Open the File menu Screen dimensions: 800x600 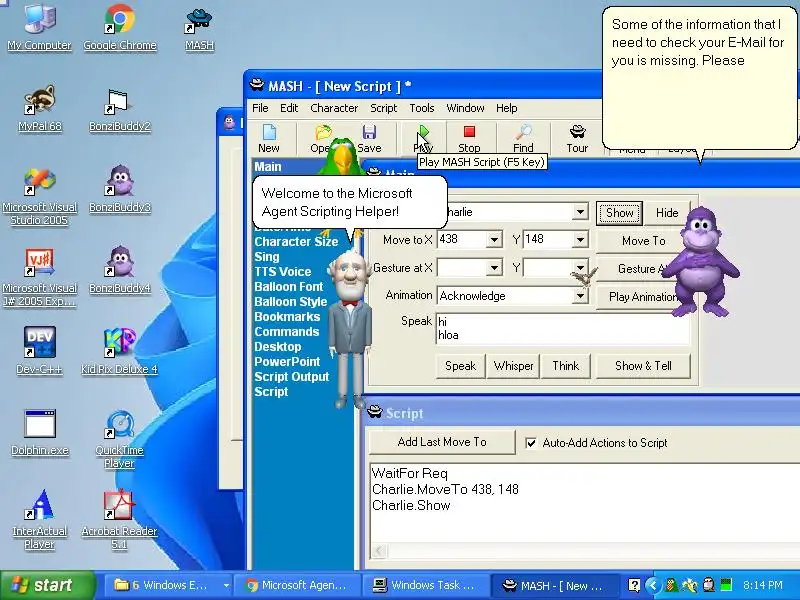(x=260, y=108)
